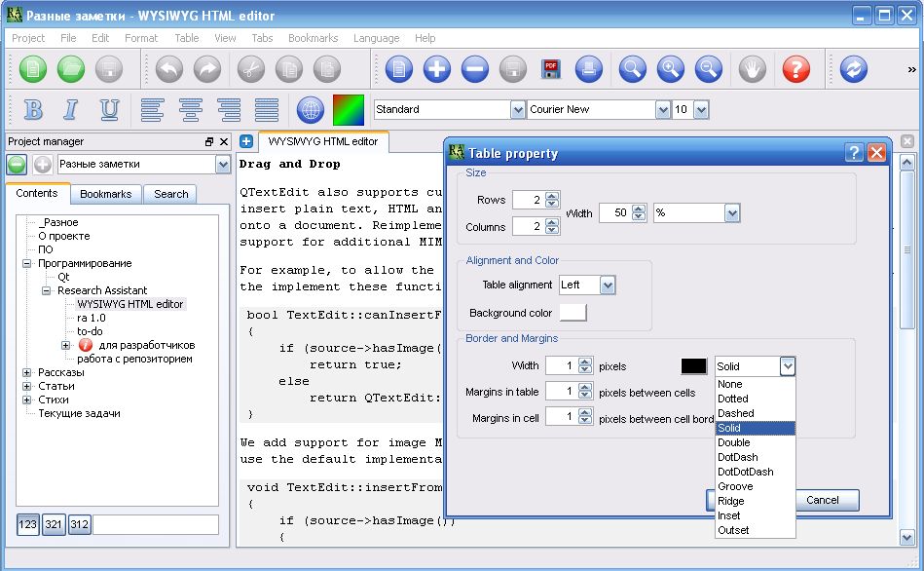This screenshot has height=571, width=924.
Task: Expand для разработчиков node
Action: click(65, 345)
